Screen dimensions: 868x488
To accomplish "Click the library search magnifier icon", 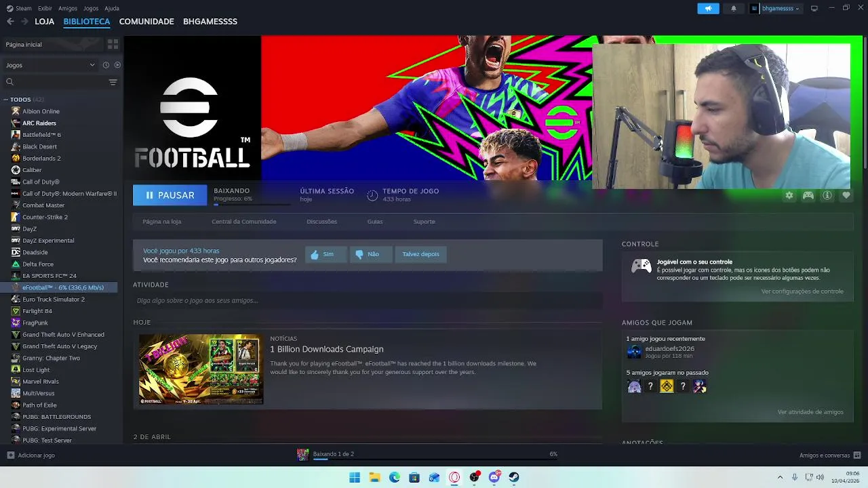I will click(9, 82).
